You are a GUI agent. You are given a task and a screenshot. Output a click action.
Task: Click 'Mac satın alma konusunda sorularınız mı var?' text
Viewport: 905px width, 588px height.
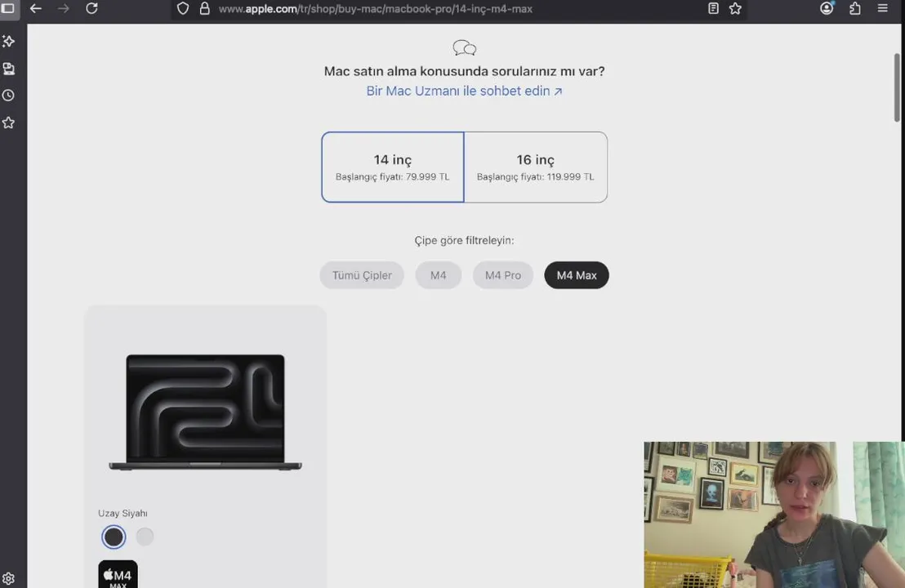pyautogui.click(x=464, y=72)
